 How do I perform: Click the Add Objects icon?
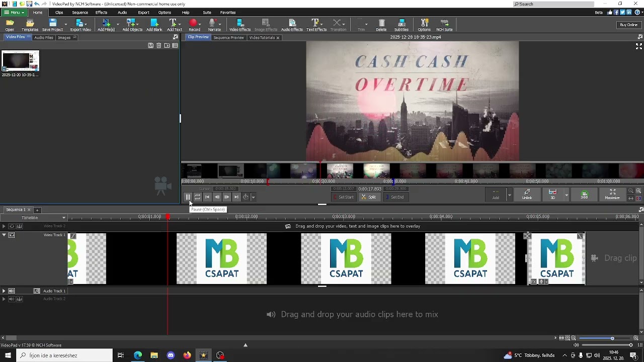tap(132, 25)
